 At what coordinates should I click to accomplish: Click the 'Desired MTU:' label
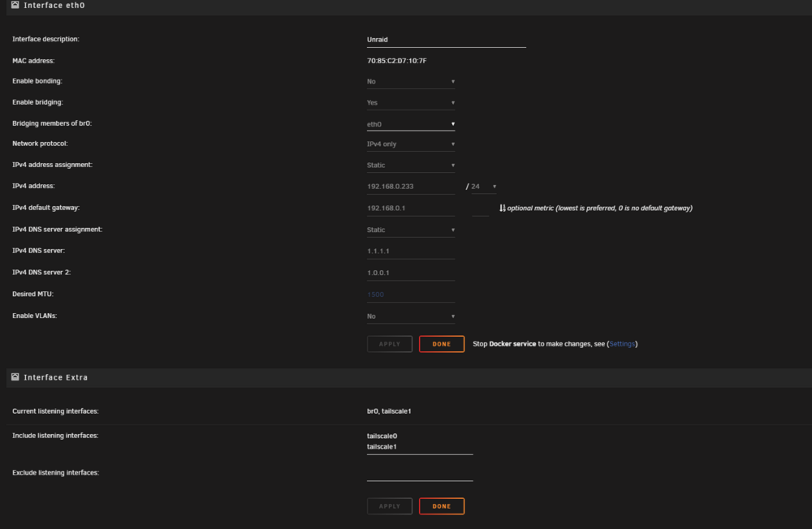pos(32,294)
